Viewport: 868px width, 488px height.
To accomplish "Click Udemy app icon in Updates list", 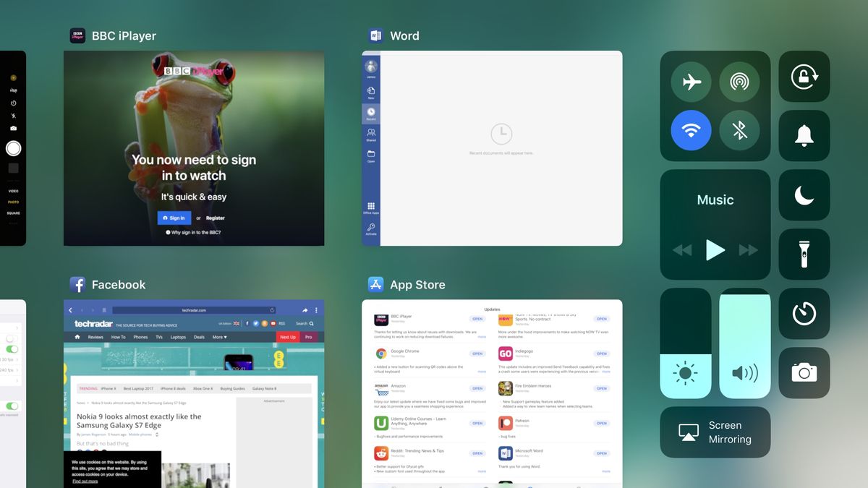I will [x=381, y=423].
